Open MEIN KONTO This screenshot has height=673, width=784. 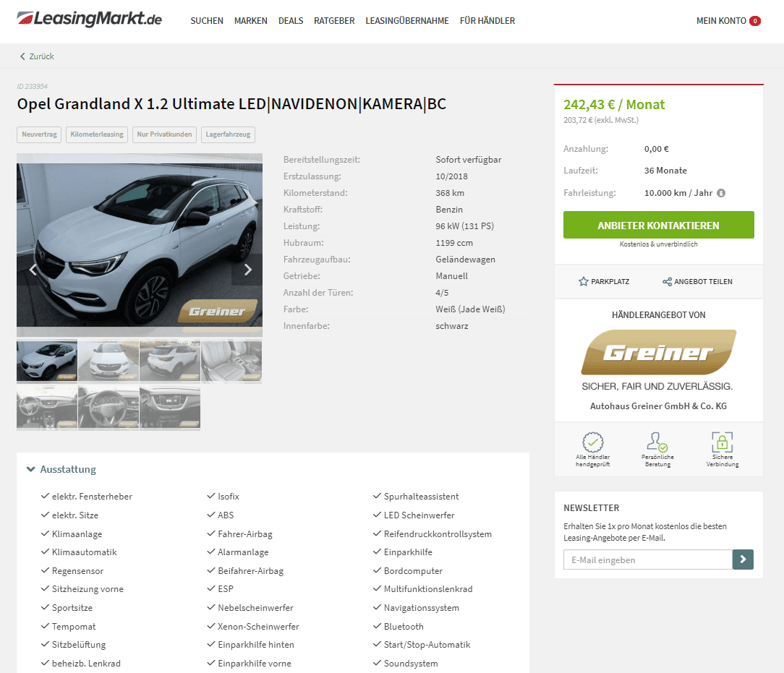pyautogui.click(x=721, y=21)
